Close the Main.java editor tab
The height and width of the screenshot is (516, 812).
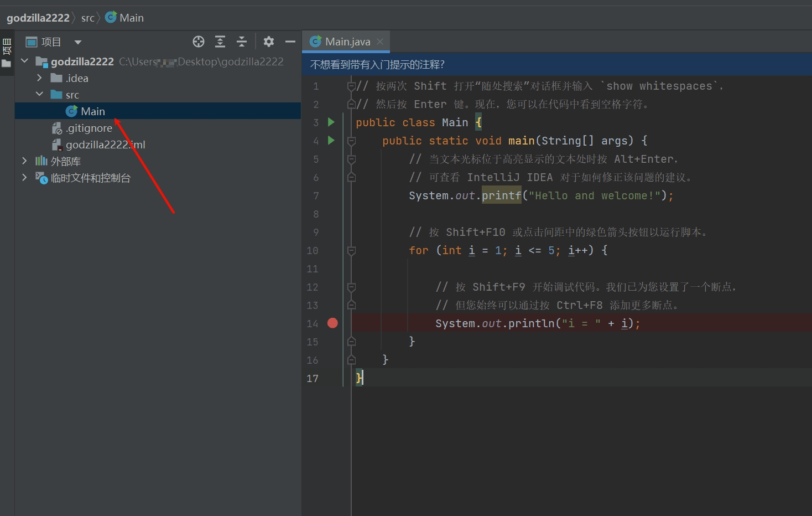380,42
